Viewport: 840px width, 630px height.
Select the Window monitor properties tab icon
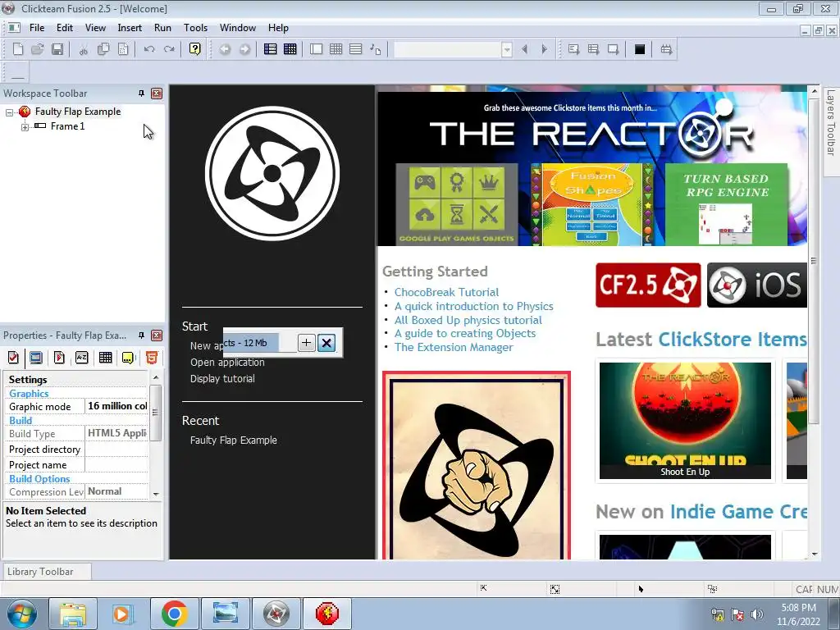(36, 358)
